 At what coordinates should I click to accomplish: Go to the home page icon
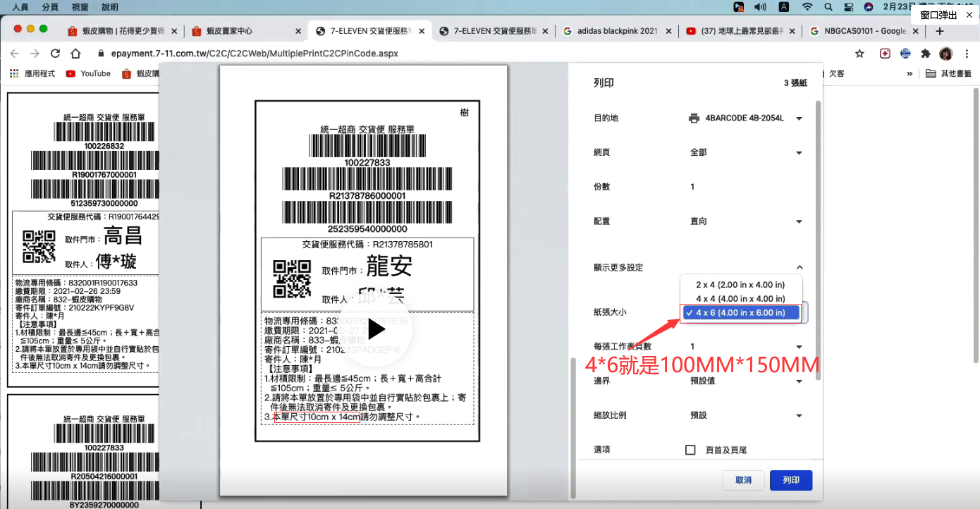(77, 54)
